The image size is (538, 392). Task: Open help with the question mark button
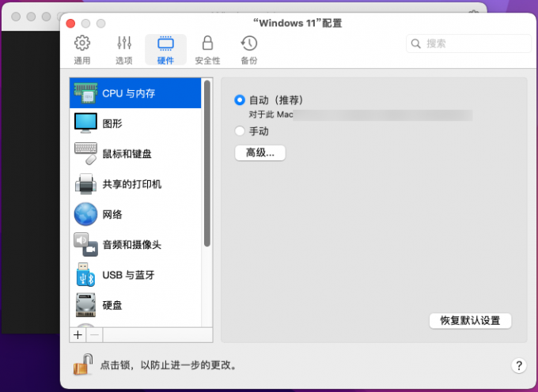(519, 366)
